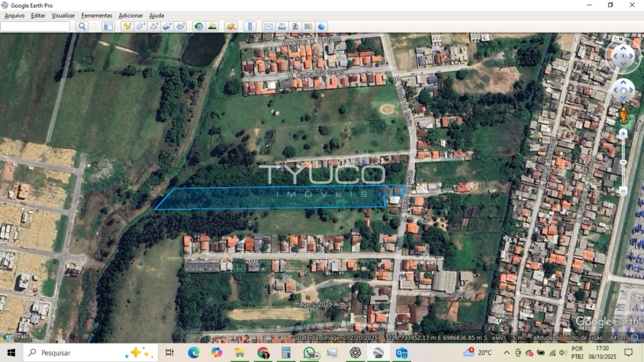Show hidden system tray icons
The width and height of the screenshot is (644, 362).
click(507, 352)
